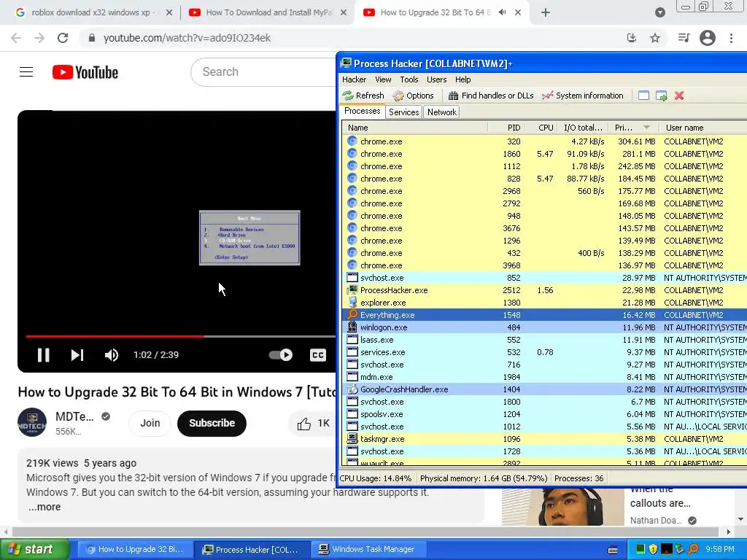Image resolution: width=747 pixels, height=560 pixels.
Task: Select the winlogon.exe process row
Action: [544, 327]
